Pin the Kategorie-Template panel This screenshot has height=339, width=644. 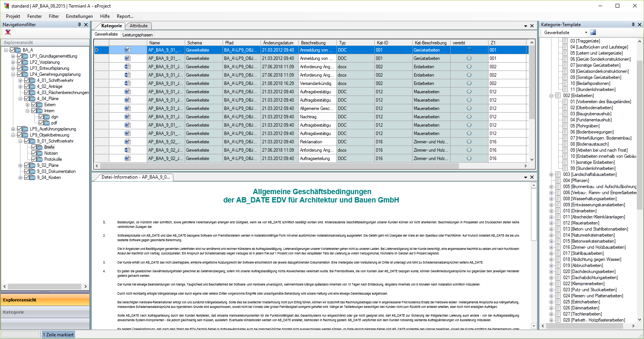(633, 25)
